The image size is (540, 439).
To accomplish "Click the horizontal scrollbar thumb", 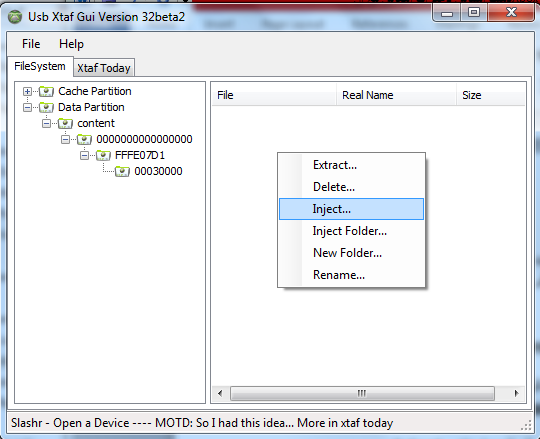I will pos(362,393).
